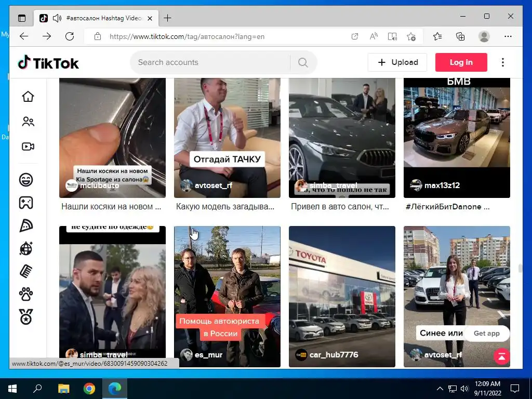This screenshot has height=399, width=532.
Task: Open the tab actions menu icon
Action: click(22, 18)
